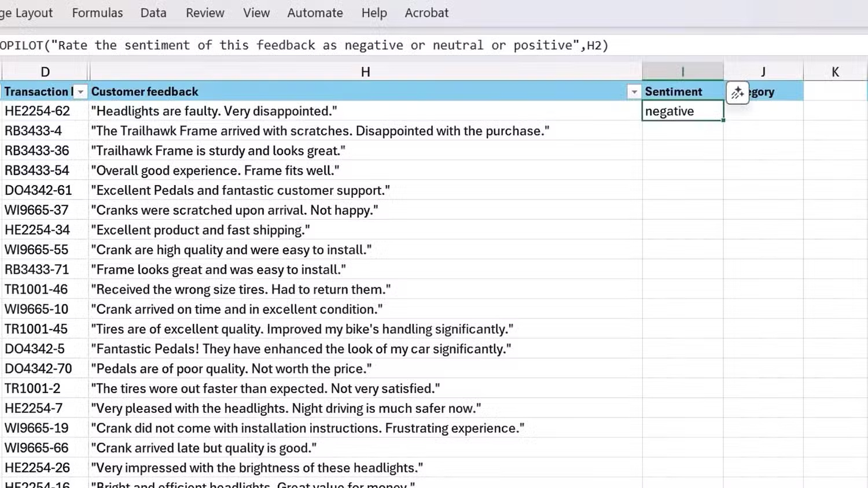Image resolution: width=868 pixels, height=488 pixels.
Task: Select the Sentiment column header cell
Action: tap(674, 91)
